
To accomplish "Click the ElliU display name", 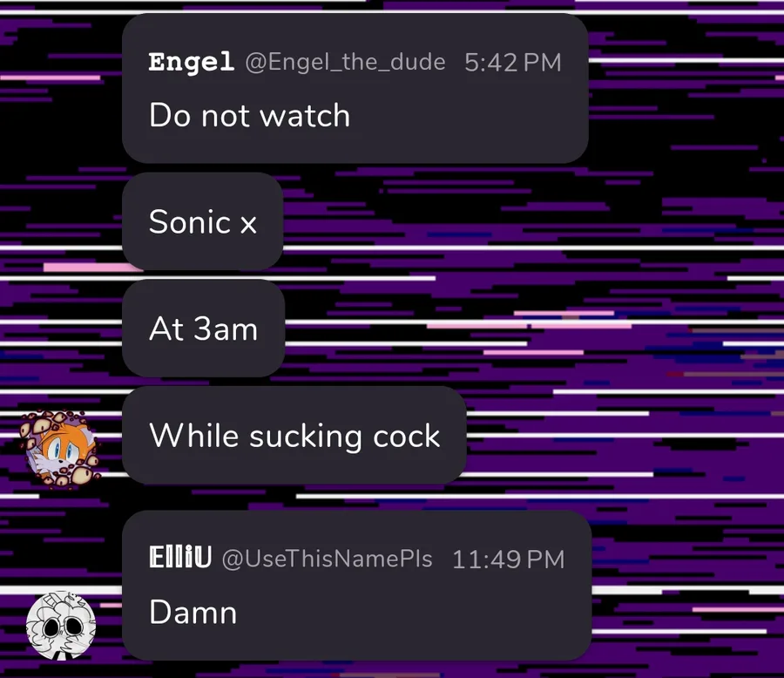I will [180, 558].
